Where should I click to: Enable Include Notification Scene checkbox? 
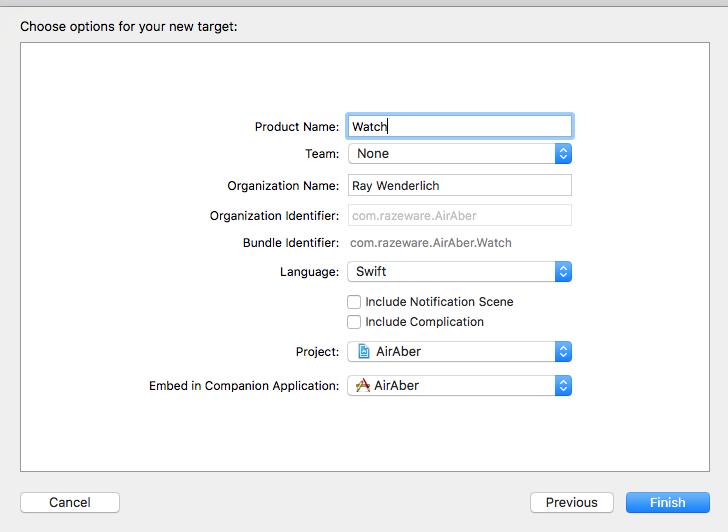click(354, 302)
